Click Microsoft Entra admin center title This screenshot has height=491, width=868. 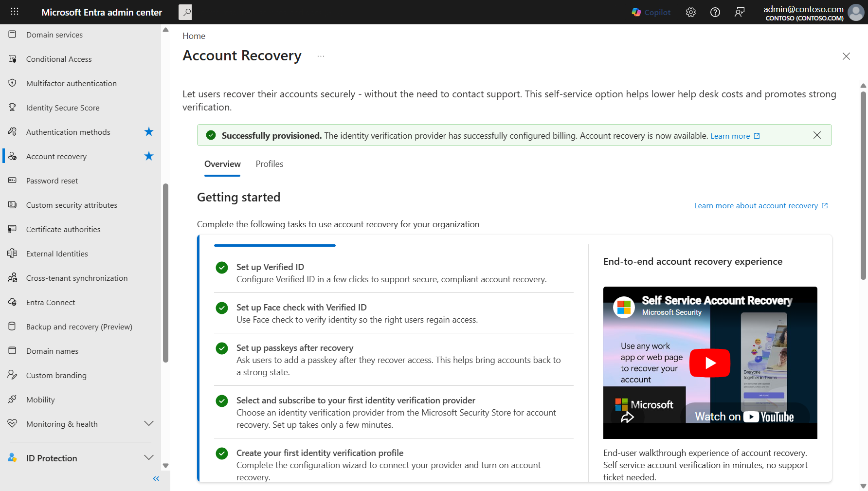coord(102,12)
